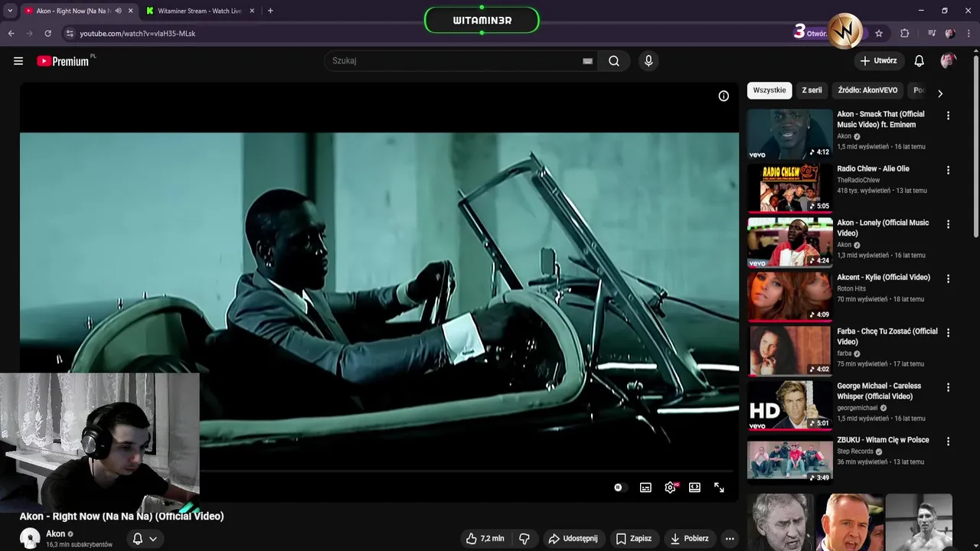Click the Pobierz download button

pos(689,539)
